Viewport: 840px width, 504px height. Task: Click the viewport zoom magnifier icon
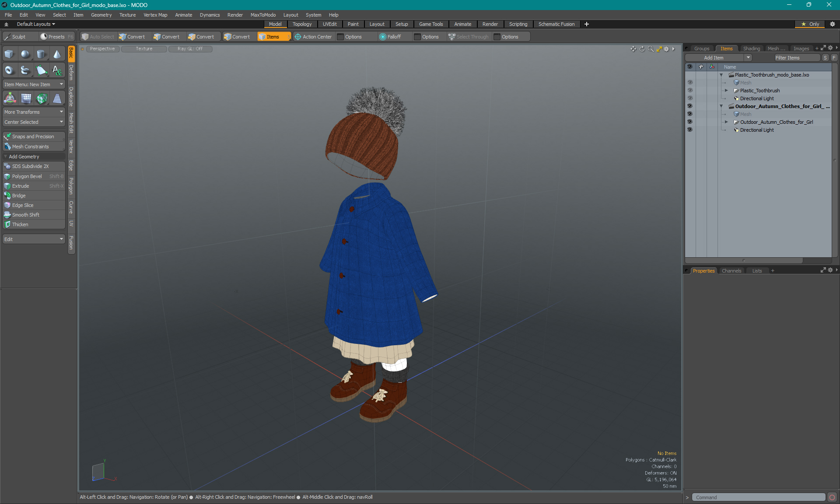651,49
